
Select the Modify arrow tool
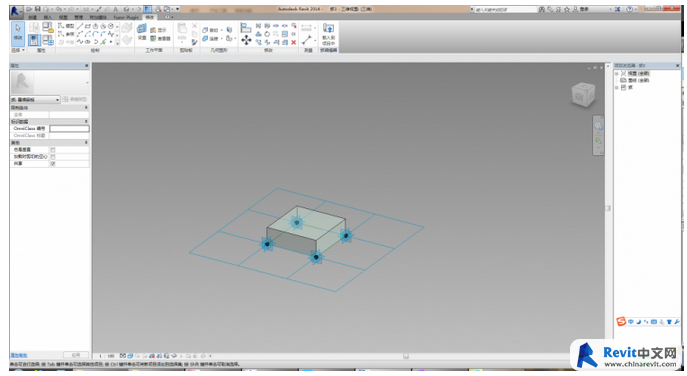(x=18, y=33)
